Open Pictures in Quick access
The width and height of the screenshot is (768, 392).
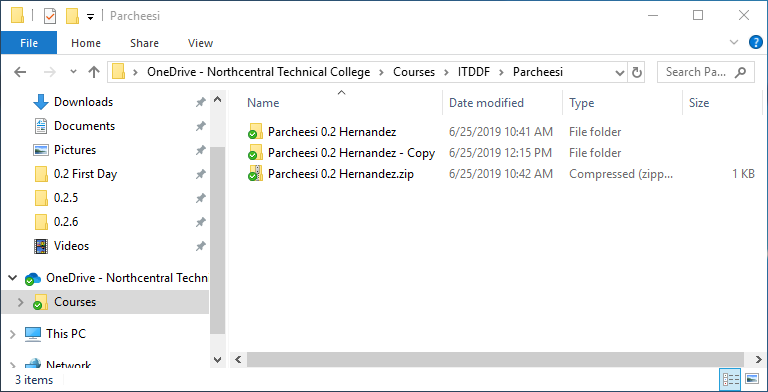(75, 150)
